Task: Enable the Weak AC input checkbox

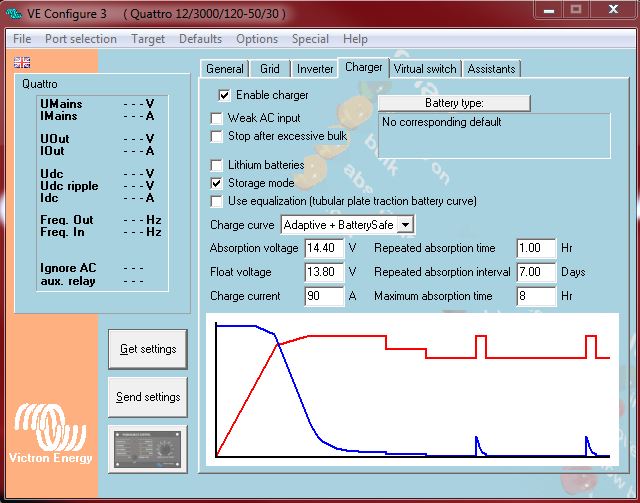Action: tap(216, 118)
